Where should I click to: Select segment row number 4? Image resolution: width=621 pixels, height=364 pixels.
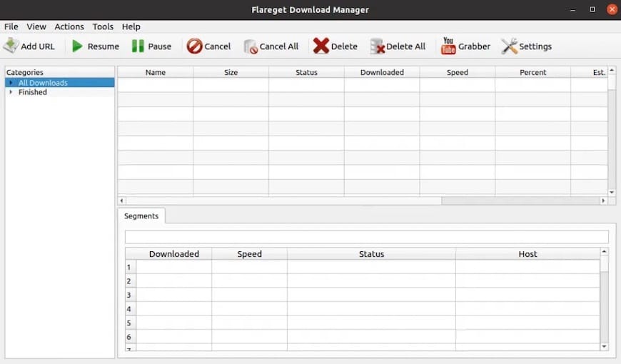(x=131, y=308)
